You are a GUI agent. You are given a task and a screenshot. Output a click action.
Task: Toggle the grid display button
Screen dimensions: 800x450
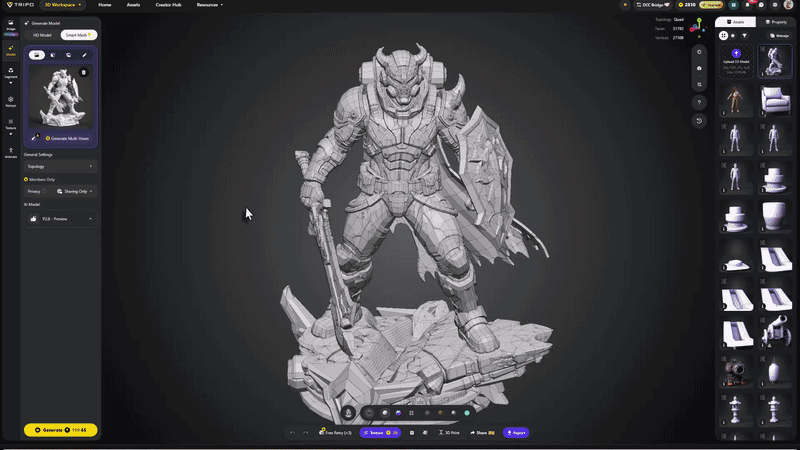pos(411,413)
